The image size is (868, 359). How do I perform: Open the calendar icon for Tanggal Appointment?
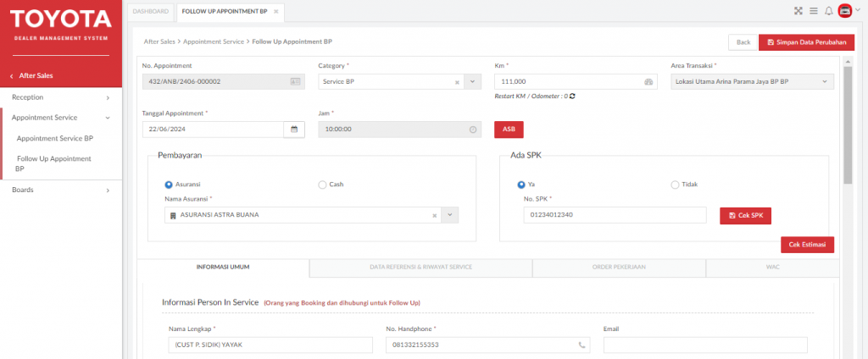click(294, 130)
